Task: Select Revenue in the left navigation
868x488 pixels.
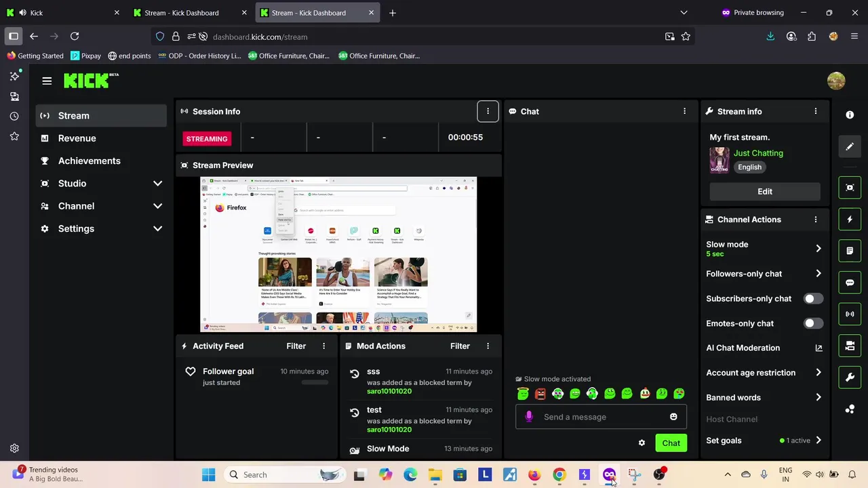Action: [102, 138]
